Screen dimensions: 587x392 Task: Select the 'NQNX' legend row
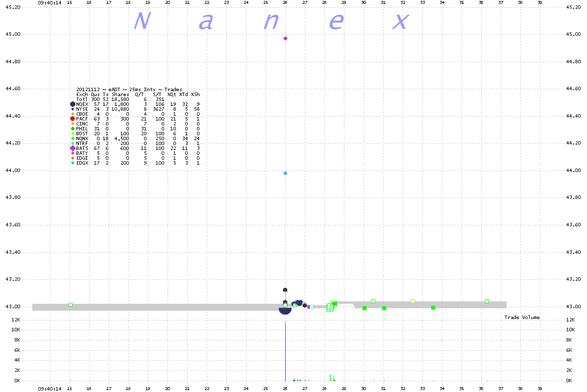135,139
